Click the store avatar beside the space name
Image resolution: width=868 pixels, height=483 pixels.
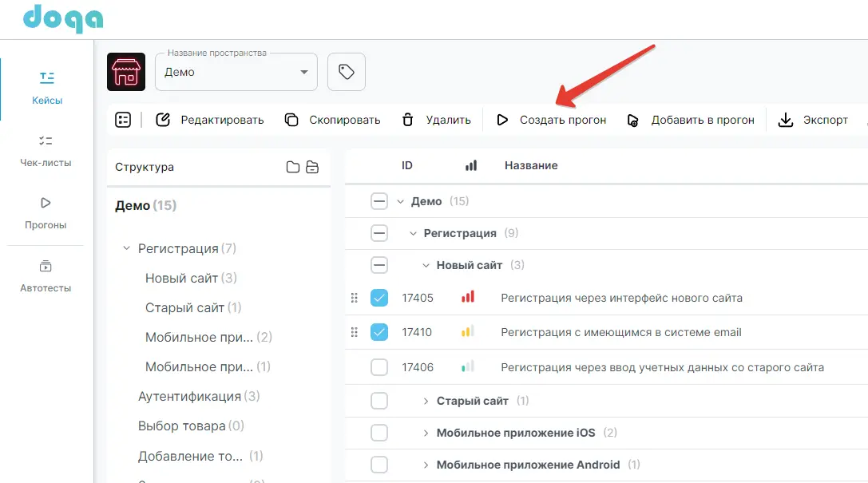pyautogui.click(x=126, y=71)
